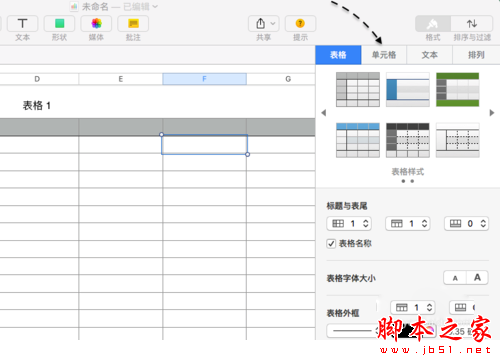Click the Share (共享) icon

(260, 24)
